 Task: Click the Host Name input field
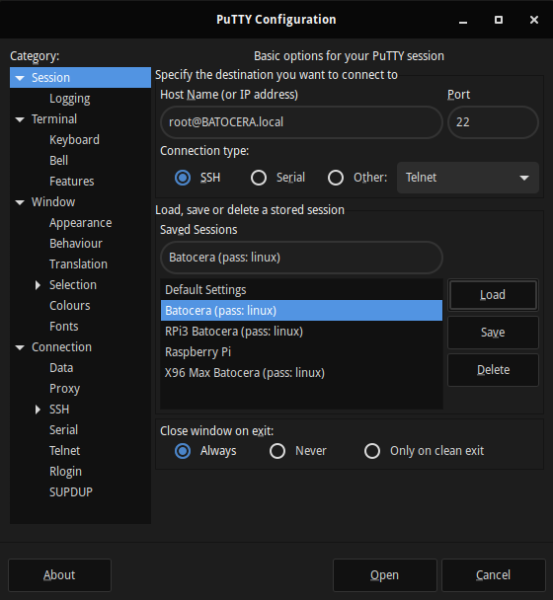302,122
